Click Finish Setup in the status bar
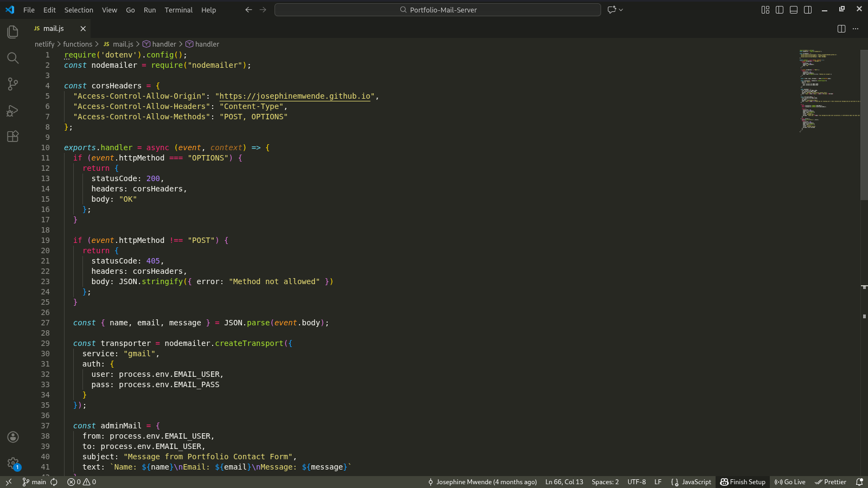868x488 pixels. point(742,481)
